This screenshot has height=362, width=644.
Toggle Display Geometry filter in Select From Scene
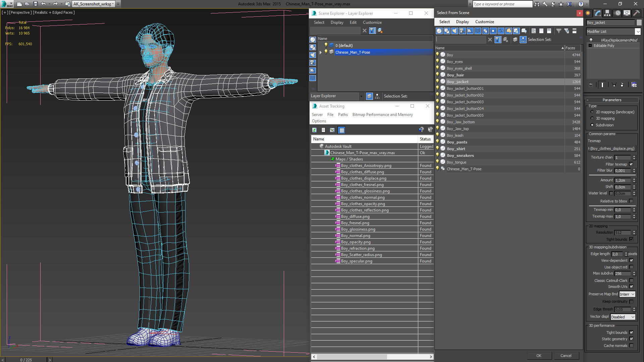coord(439,31)
